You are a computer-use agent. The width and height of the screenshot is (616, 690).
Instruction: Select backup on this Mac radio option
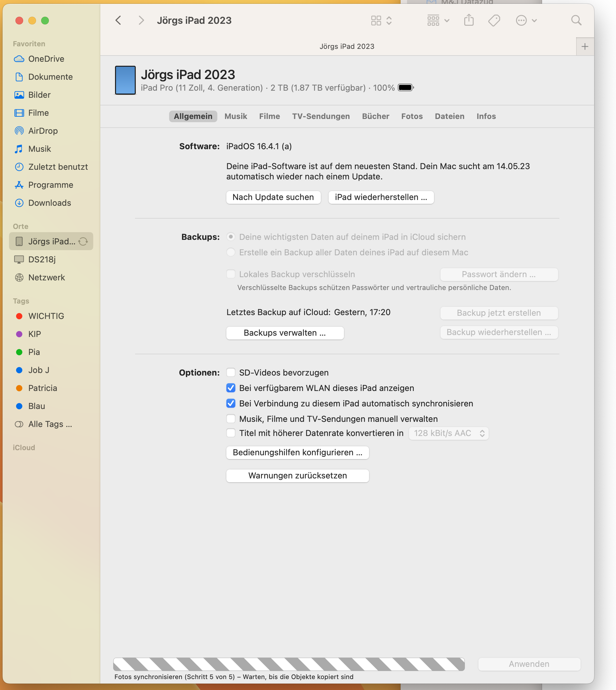point(231,252)
